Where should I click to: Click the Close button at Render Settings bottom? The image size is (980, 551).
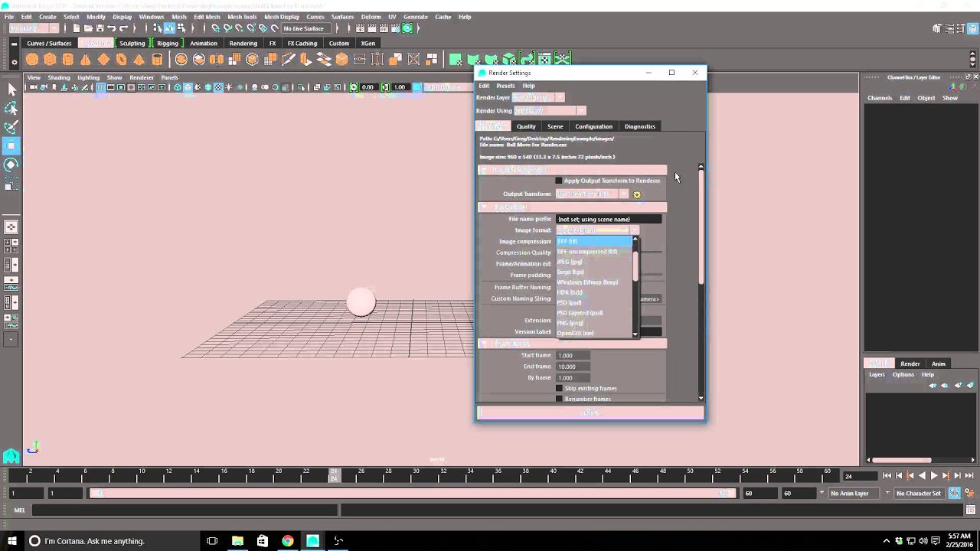tap(590, 413)
